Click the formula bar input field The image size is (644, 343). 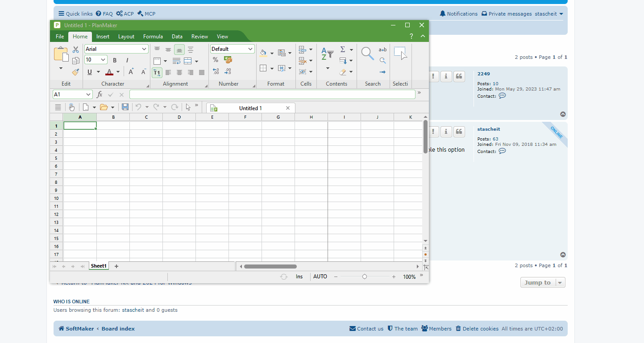pos(272,95)
